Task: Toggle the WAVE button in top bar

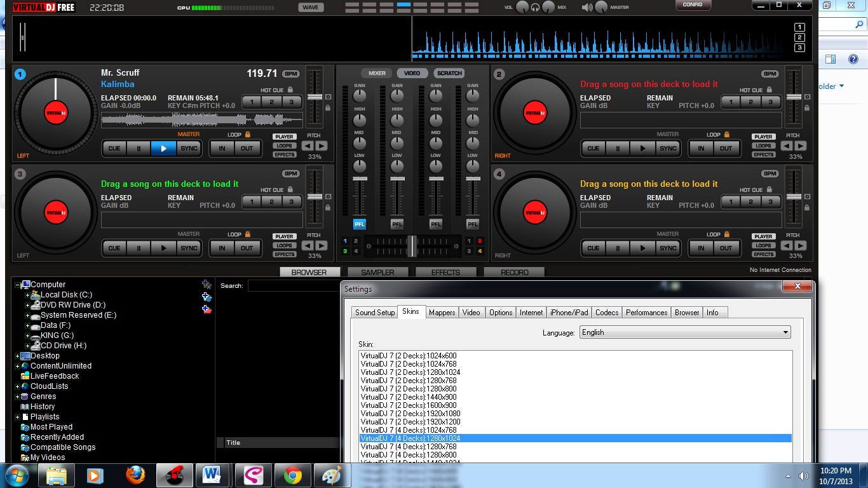Action: pos(311,8)
